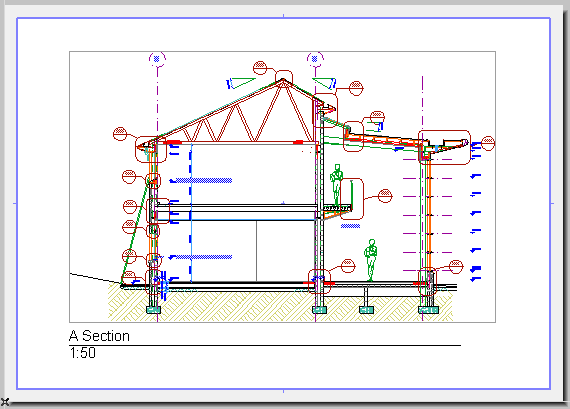Click the yellow hatched ground fill
The height and width of the screenshot is (409, 570).
point(280,306)
